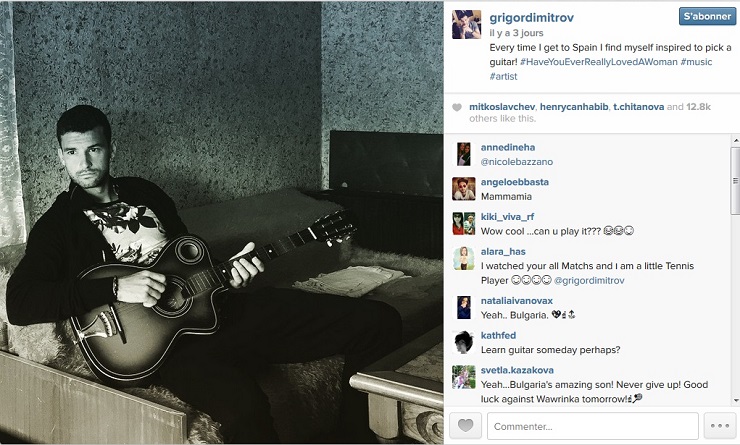
Task: Open the @nicolebazzano mention link
Action: pyautogui.click(x=517, y=162)
